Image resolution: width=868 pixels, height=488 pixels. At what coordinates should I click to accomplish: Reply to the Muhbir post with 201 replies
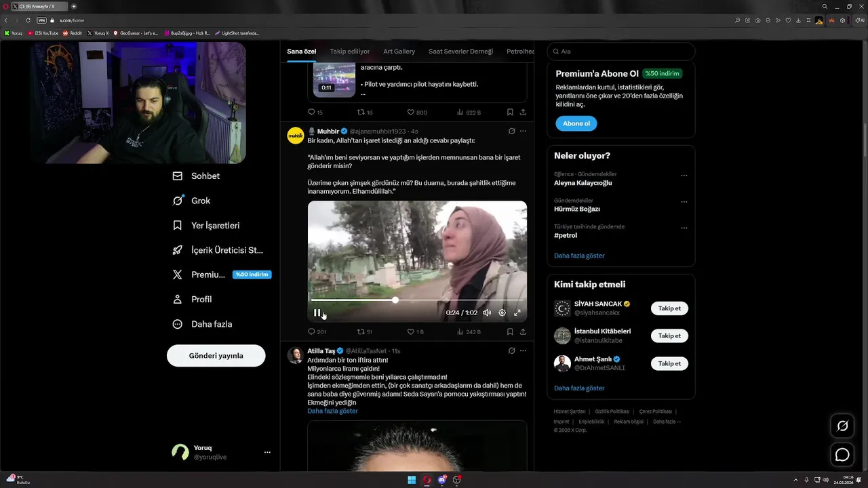(x=317, y=331)
